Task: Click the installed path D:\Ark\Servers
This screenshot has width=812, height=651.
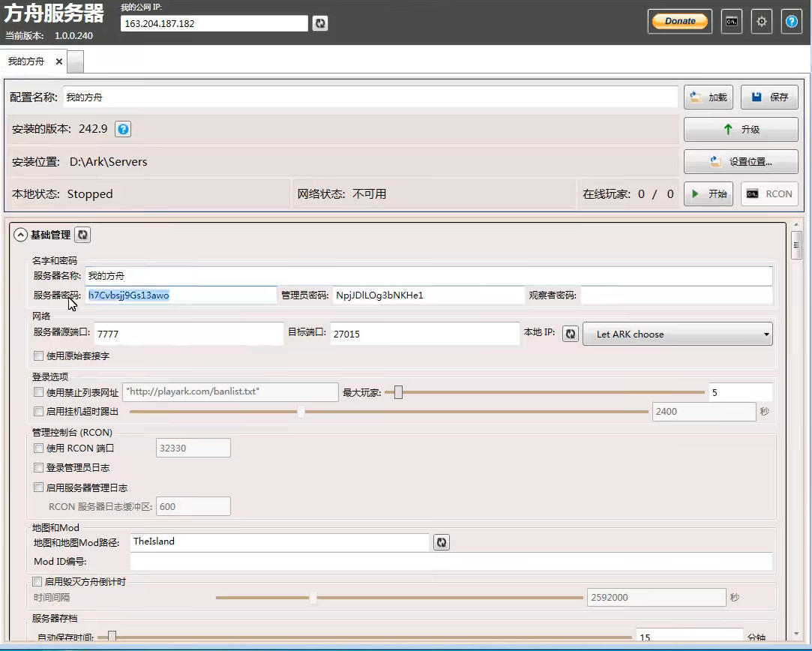Action: click(x=108, y=161)
